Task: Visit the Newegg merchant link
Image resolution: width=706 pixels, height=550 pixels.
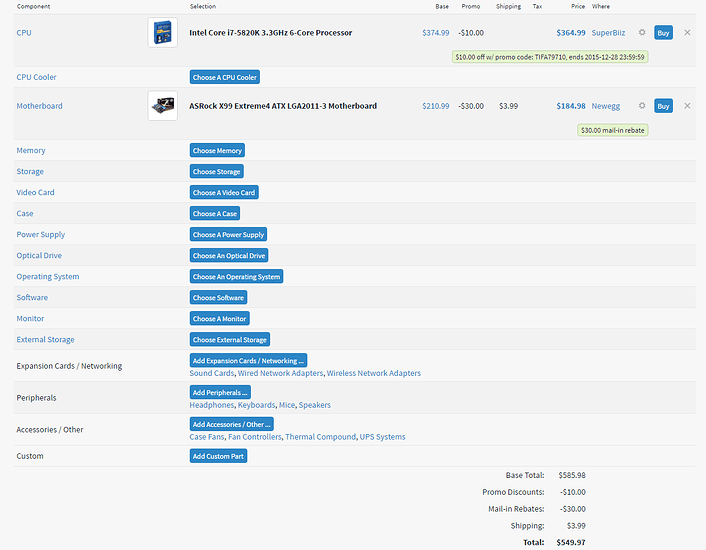Action: (606, 106)
